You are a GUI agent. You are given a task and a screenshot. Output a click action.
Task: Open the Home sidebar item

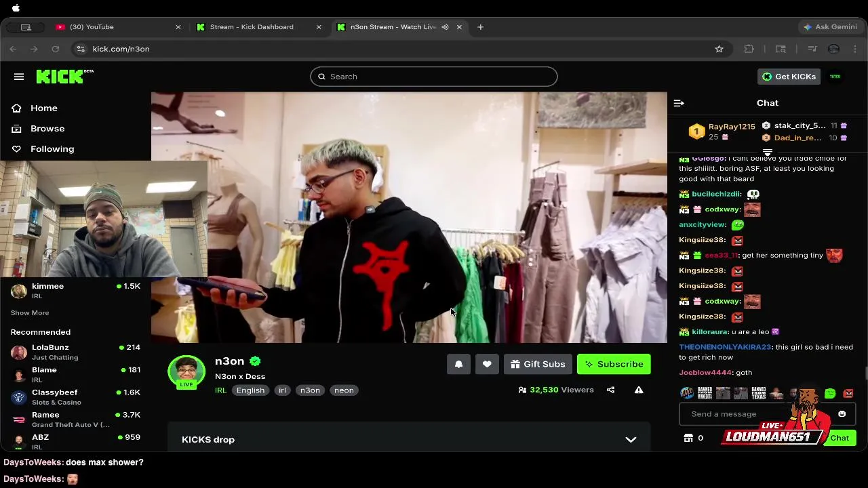[x=35, y=108]
